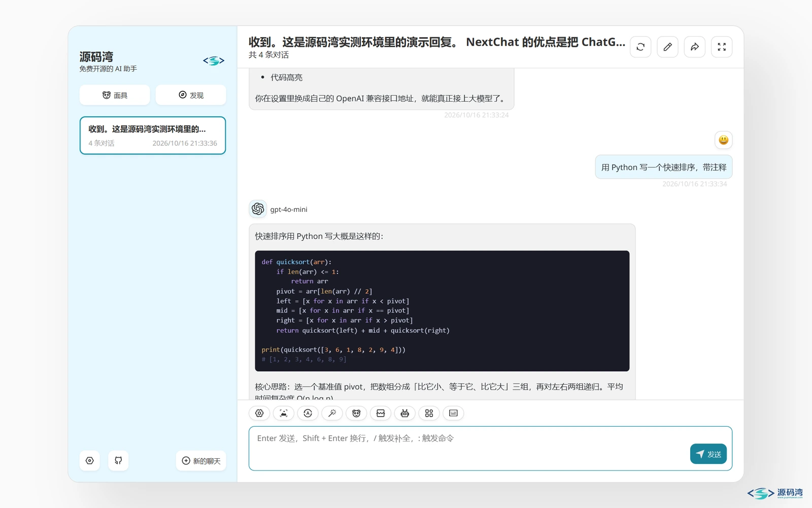Viewport: 812px width, 508px height.
Task: Share the conversation with the arrow icon
Action: (x=695, y=47)
